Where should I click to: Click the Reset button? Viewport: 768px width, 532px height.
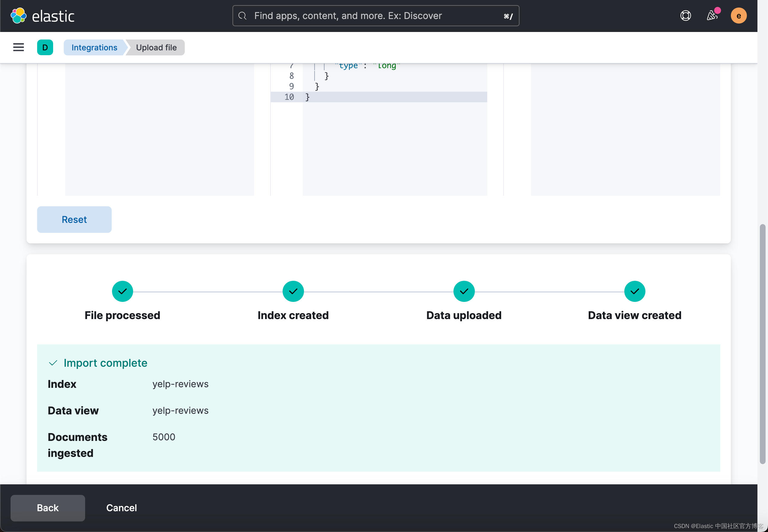point(74,219)
